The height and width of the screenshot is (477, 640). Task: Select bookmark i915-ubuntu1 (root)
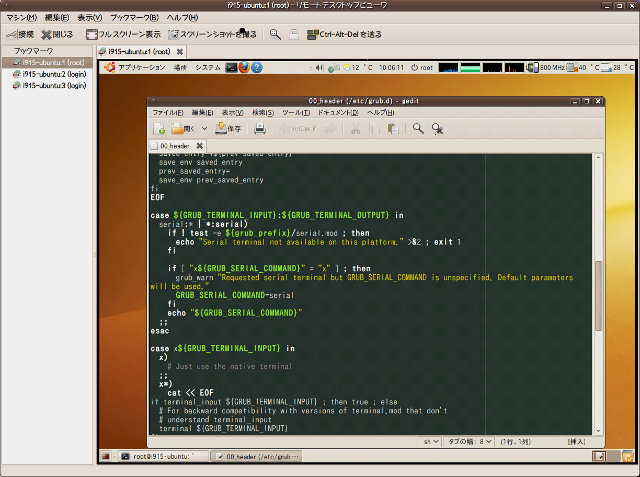(48, 62)
